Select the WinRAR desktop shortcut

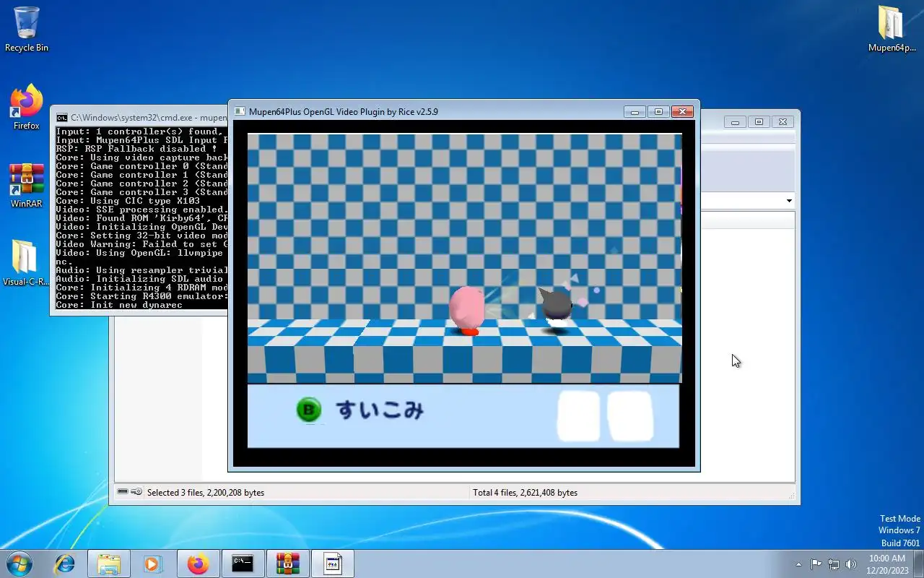27,186
